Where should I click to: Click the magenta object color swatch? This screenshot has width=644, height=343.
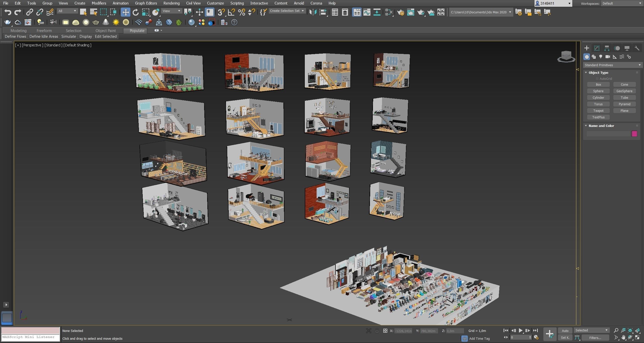coord(634,134)
